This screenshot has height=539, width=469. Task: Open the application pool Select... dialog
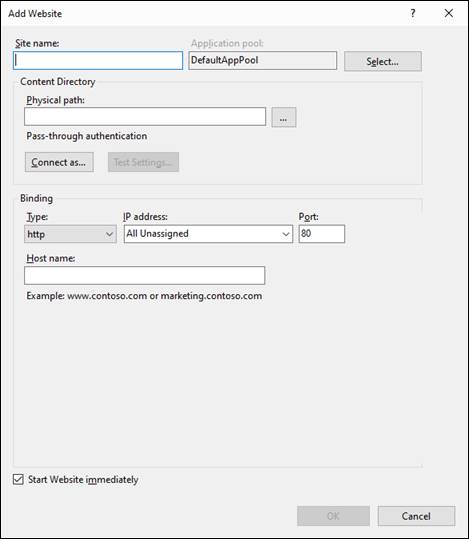pos(383,62)
